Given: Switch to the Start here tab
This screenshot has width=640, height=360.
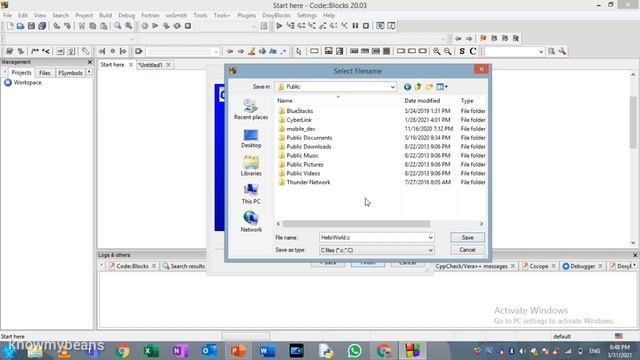Looking at the screenshot, I should [x=112, y=64].
